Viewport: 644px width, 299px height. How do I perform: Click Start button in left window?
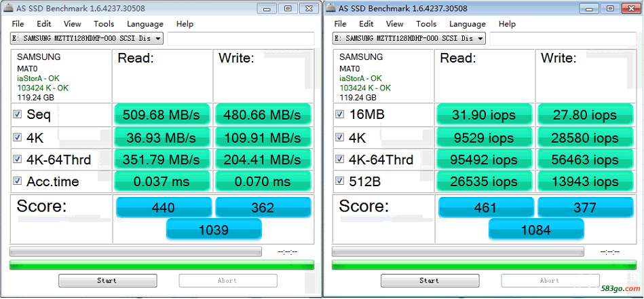[108, 281]
